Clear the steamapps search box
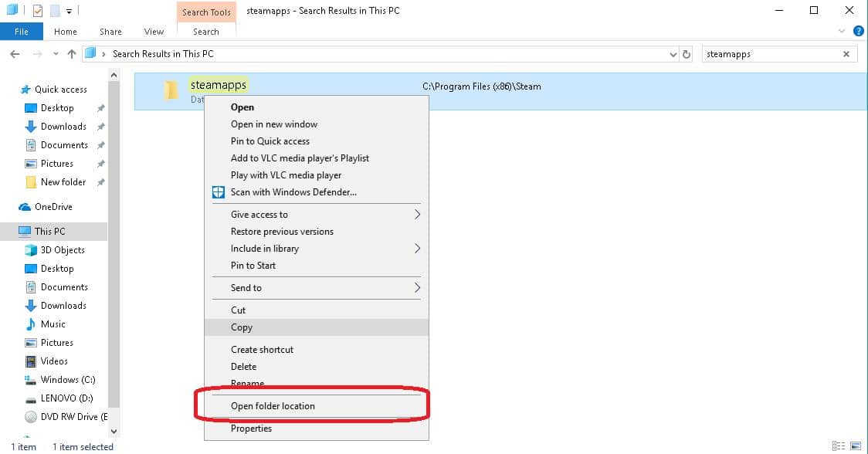868x454 pixels. pyautogui.click(x=846, y=54)
